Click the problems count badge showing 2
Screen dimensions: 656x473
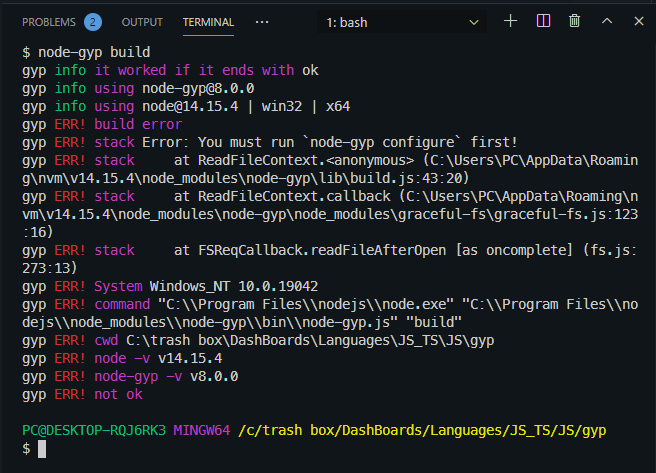point(92,22)
